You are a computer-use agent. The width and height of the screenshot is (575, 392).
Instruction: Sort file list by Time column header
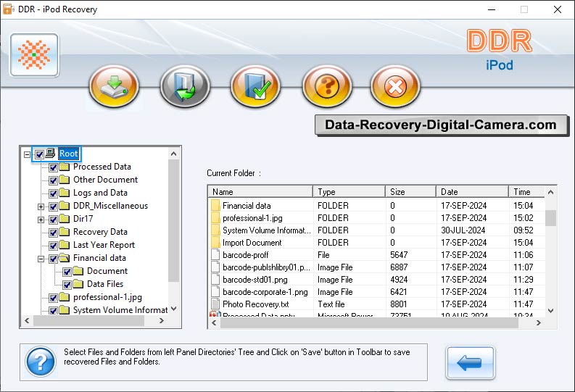point(526,191)
